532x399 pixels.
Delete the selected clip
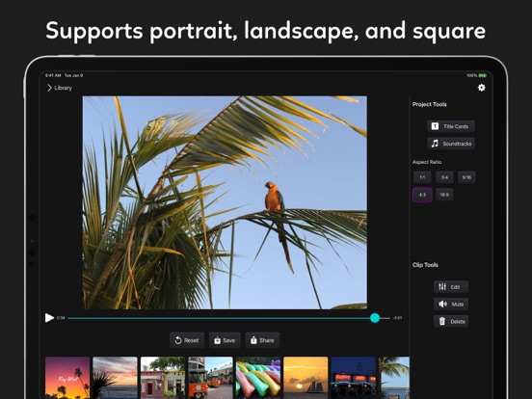click(x=451, y=321)
